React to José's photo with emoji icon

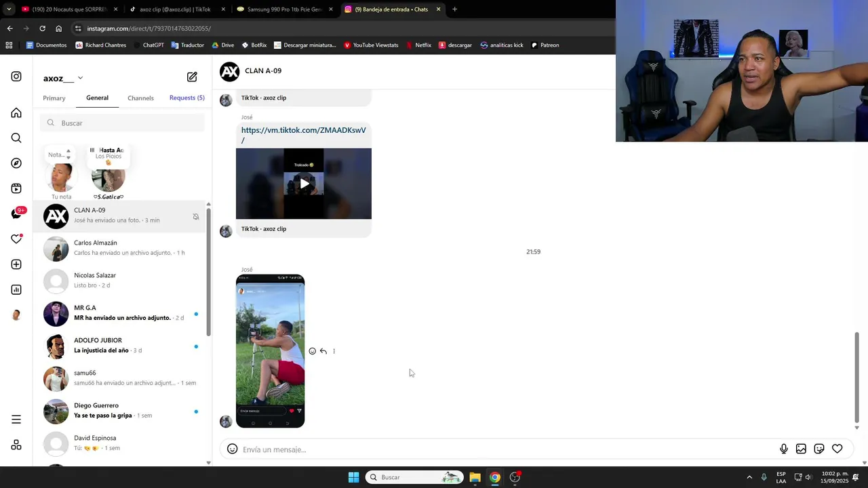click(x=312, y=351)
